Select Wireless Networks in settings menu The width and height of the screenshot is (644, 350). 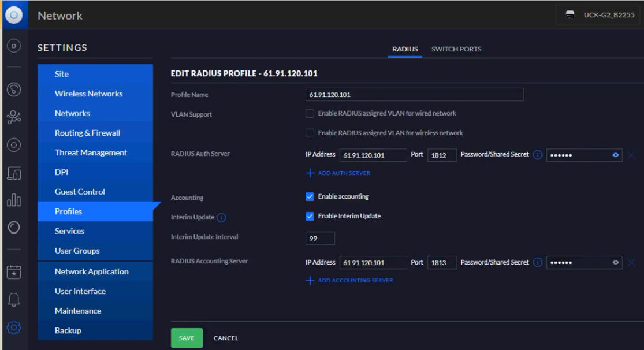tap(88, 94)
